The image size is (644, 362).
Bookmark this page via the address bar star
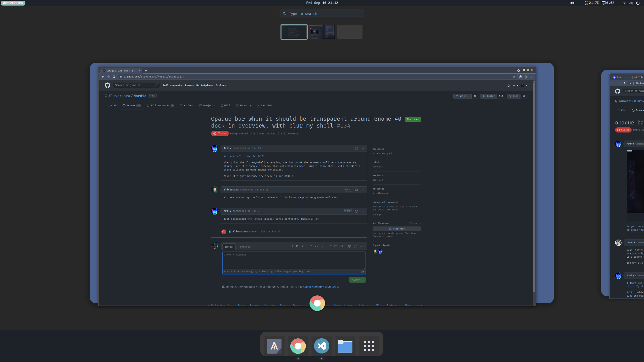pyautogui.click(x=513, y=77)
